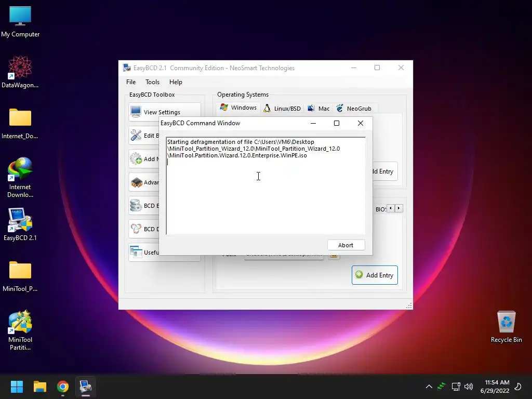This screenshot has height=399, width=532.
Task: Open the Recycle Bin icon
Action: (x=506, y=326)
